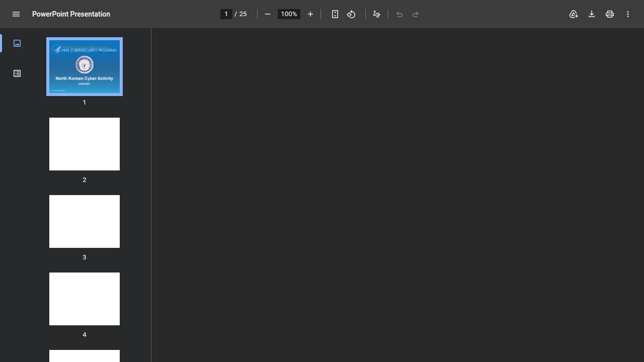Click the zoom out minus button
The height and width of the screenshot is (362, 644).
pyautogui.click(x=268, y=14)
